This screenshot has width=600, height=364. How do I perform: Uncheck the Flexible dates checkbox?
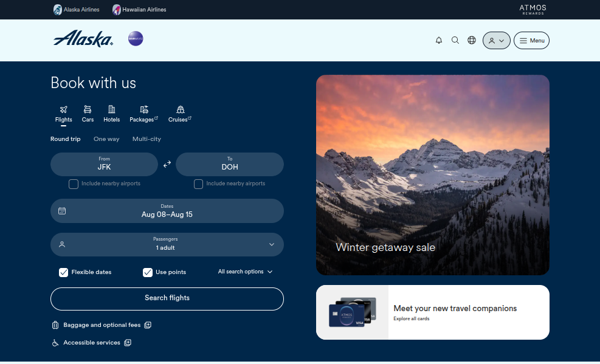[63, 272]
